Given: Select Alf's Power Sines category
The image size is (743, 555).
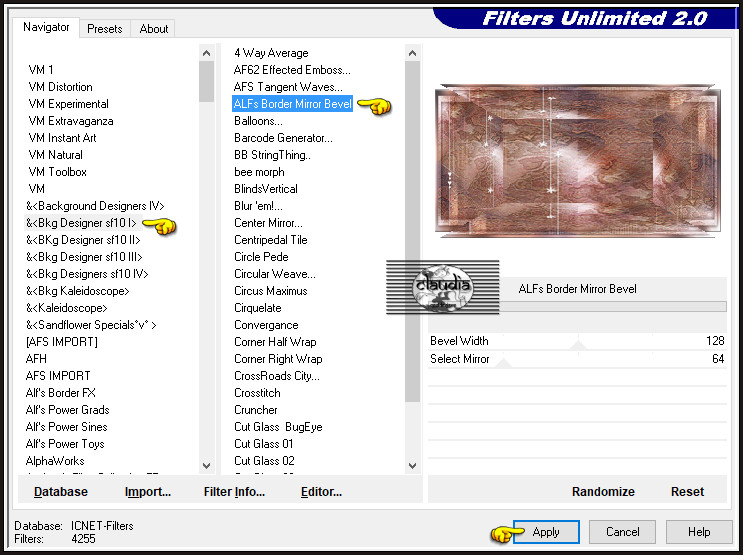Looking at the screenshot, I should coord(66,427).
